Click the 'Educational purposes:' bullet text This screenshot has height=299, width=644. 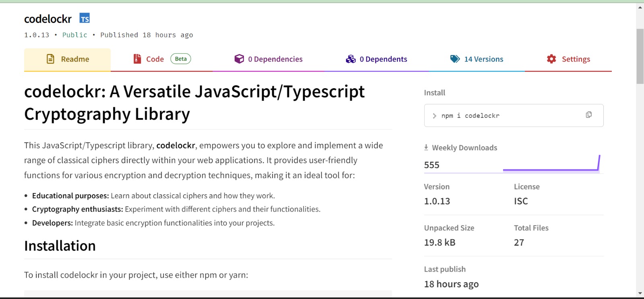pos(70,196)
